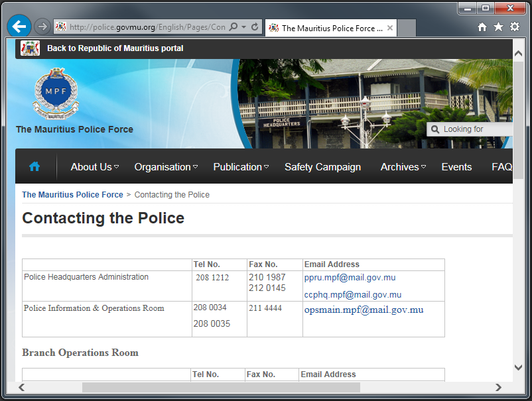Go to site home via house icon
The height and width of the screenshot is (401, 532).
pyautogui.click(x=34, y=166)
